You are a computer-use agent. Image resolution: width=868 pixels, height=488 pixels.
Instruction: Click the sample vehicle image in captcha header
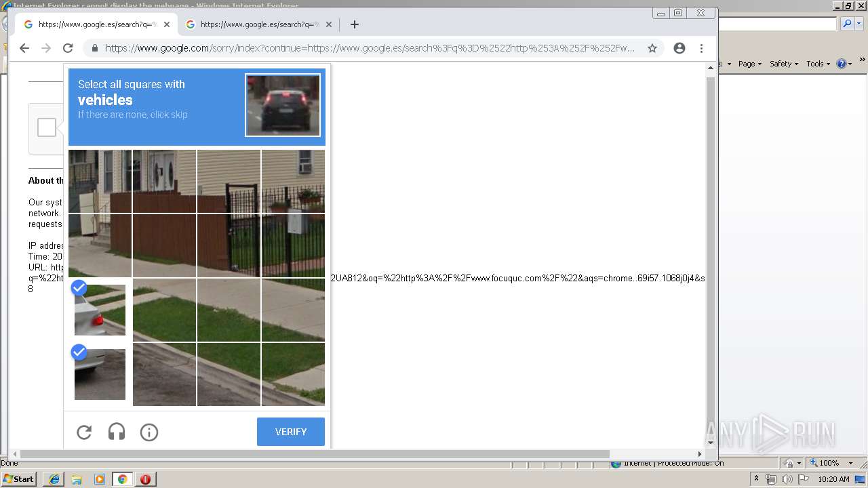point(283,105)
